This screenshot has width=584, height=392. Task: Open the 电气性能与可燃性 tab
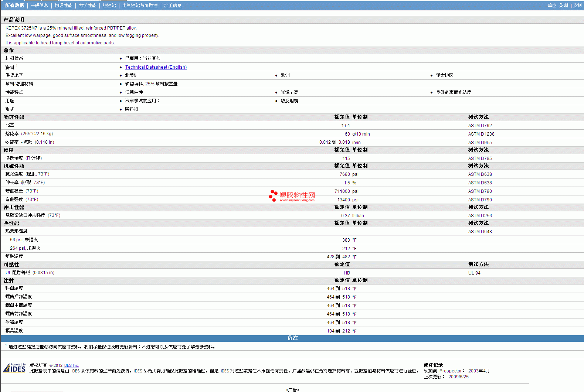[140, 6]
